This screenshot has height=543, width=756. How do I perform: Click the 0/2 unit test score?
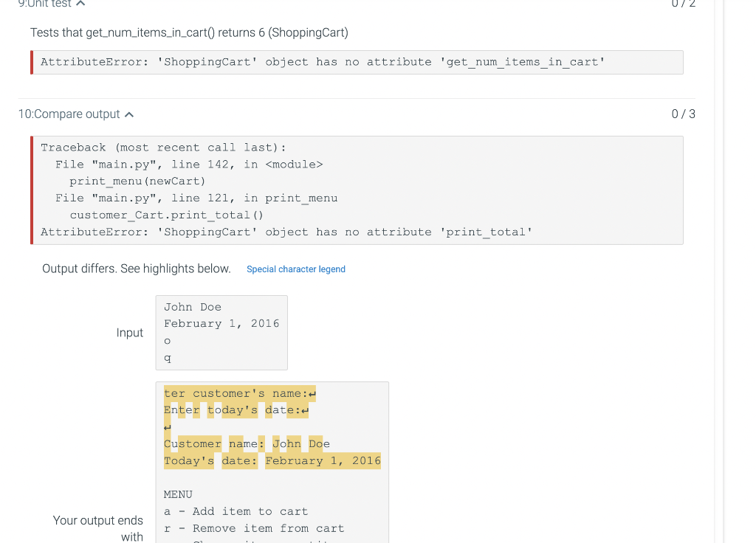click(683, 4)
